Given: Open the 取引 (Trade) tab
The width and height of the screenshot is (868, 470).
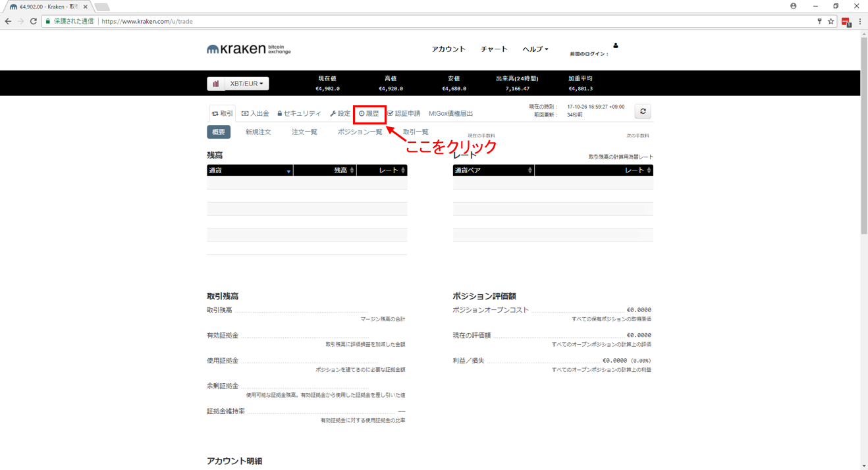Looking at the screenshot, I should click(x=223, y=113).
